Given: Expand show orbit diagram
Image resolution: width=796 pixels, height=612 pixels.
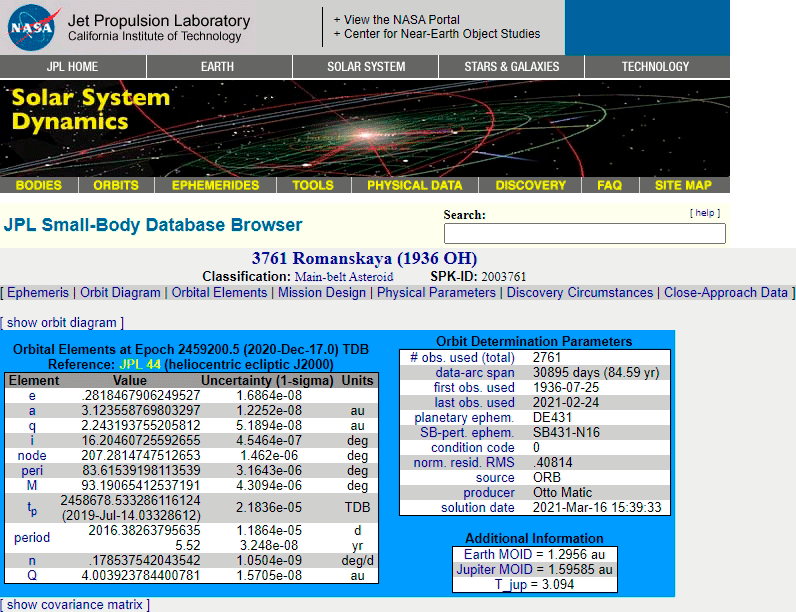Looking at the screenshot, I should (61, 323).
